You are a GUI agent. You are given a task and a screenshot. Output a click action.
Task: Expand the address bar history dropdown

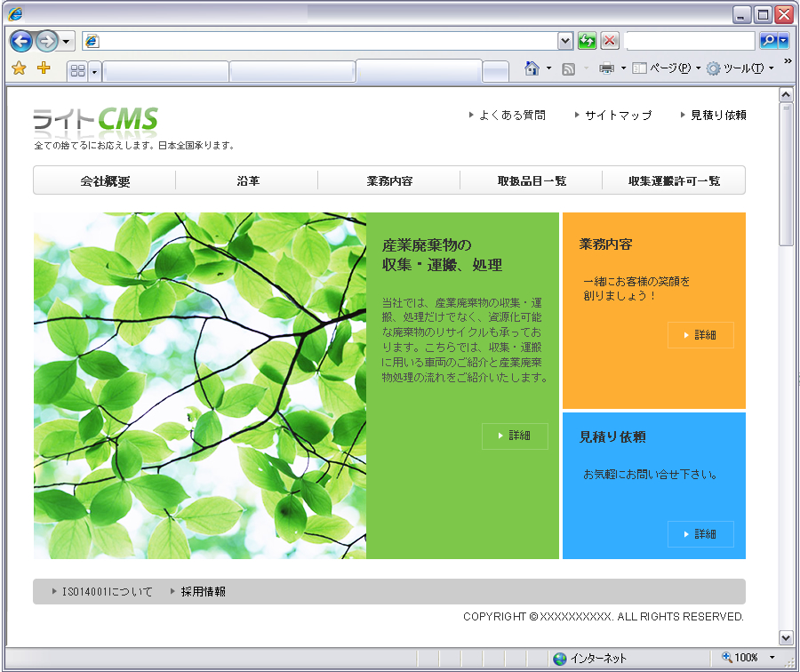565,41
